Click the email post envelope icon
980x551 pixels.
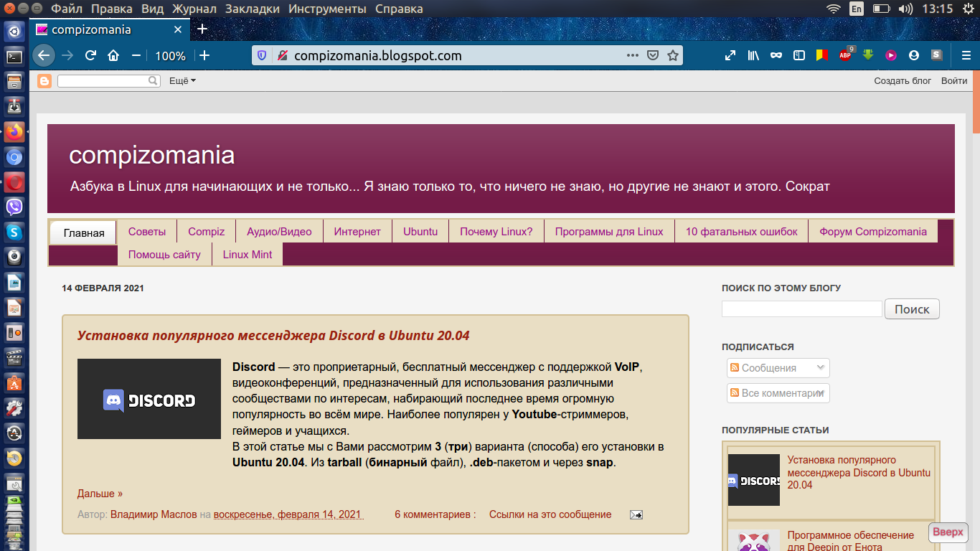[x=636, y=514]
